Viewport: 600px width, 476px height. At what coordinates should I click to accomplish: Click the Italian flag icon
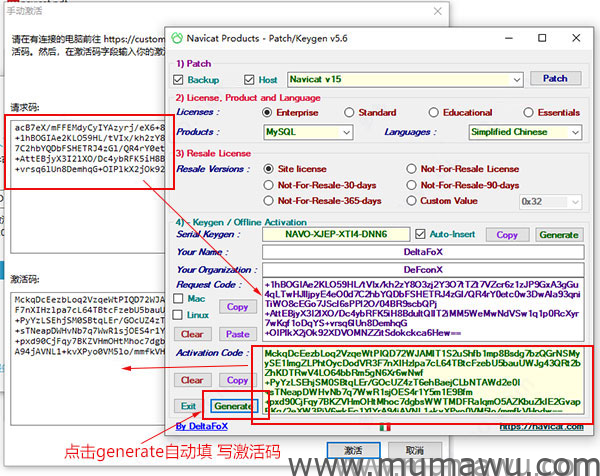click(x=385, y=427)
